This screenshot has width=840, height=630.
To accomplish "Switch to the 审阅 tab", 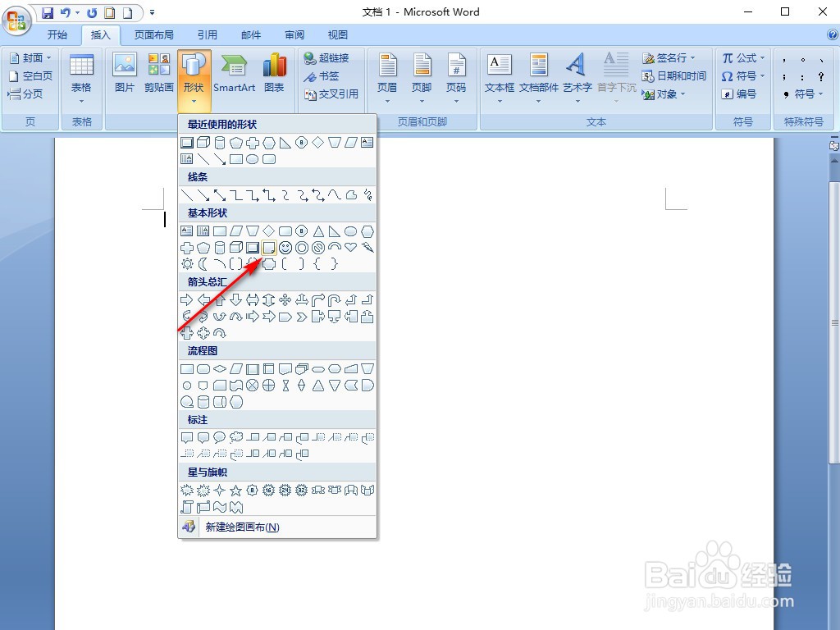I will (294, 34).
